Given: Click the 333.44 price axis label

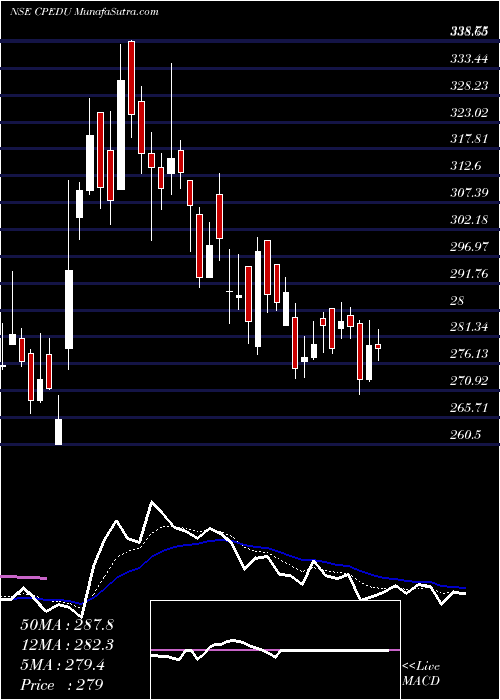Looking at the screenshot, I should (469, 58).
